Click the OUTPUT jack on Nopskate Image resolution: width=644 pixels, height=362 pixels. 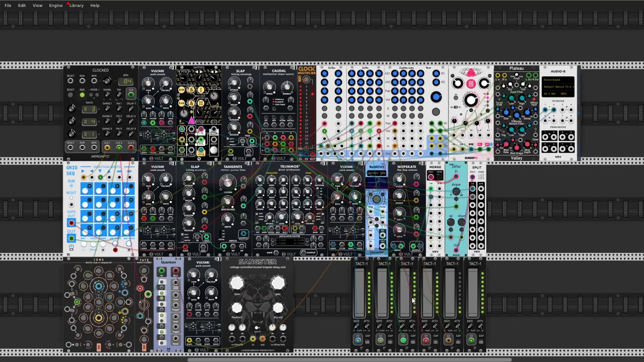click(416, 246)
